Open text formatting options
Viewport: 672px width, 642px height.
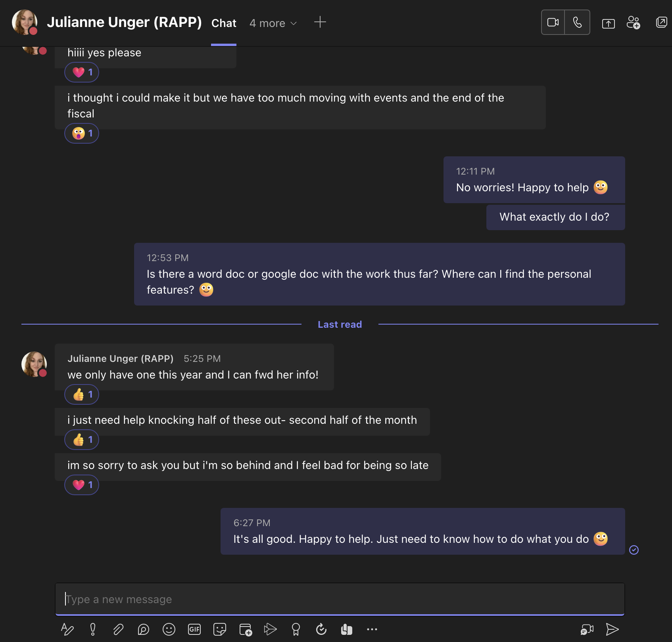68,629
